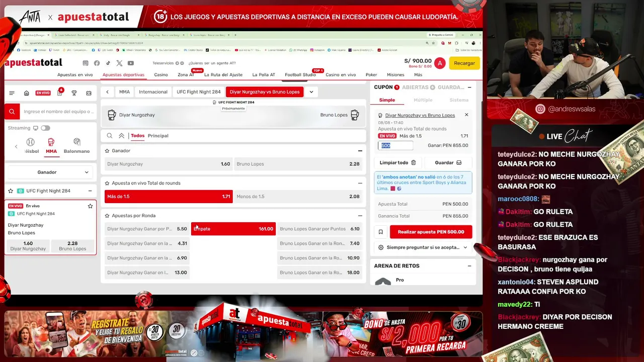Select Bruno Lopes Ganar por Puntos 6.10
This screenshot has height=362, width=644.
click(319, 229)
